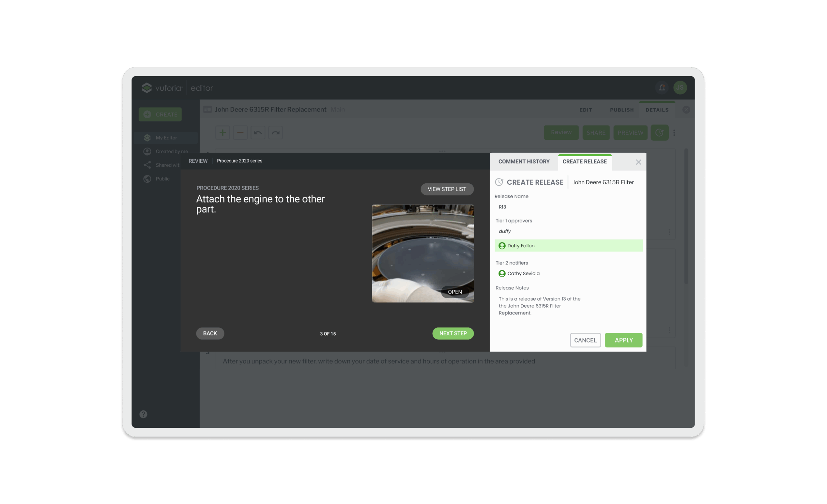The height and width of the screenshot is (504, 827).
Task: Click the remove step minus icon
Action: 240,133
